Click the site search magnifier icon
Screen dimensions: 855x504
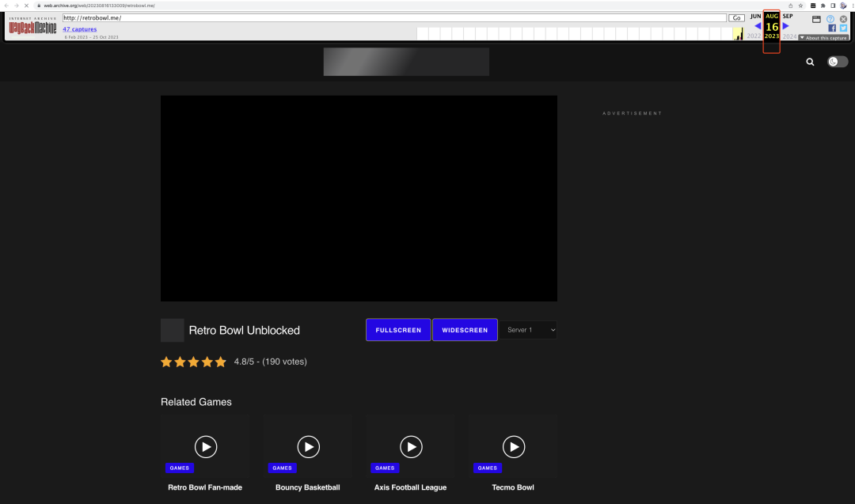tap(810, 63)
